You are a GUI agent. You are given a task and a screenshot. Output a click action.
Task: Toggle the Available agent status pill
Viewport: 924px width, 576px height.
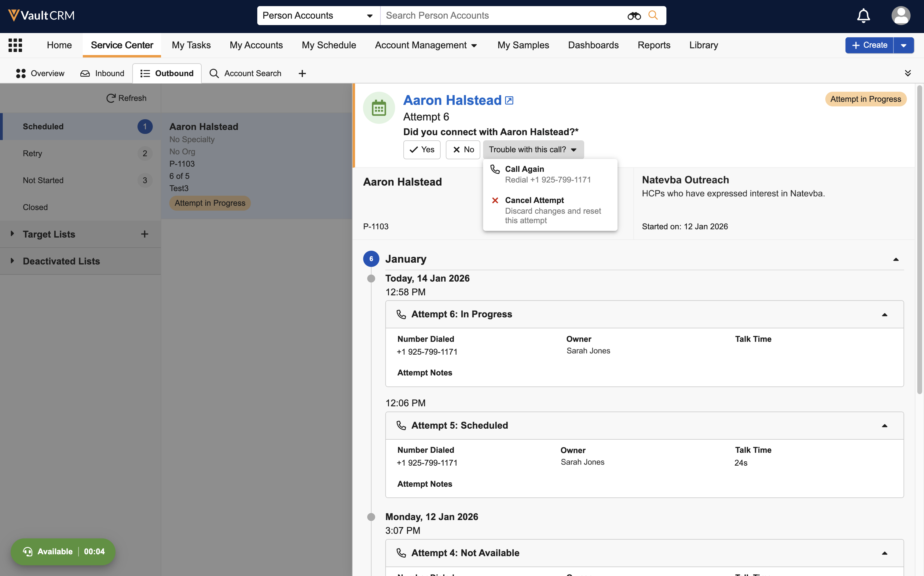pos(63,551)
